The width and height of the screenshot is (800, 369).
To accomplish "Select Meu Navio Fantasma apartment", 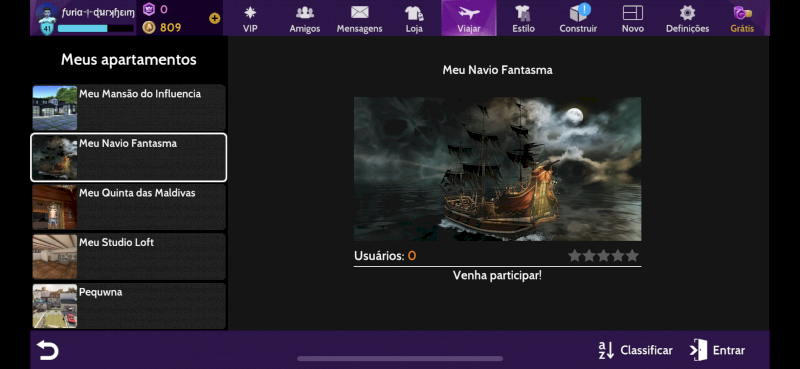I will click(x=129, y=157).
